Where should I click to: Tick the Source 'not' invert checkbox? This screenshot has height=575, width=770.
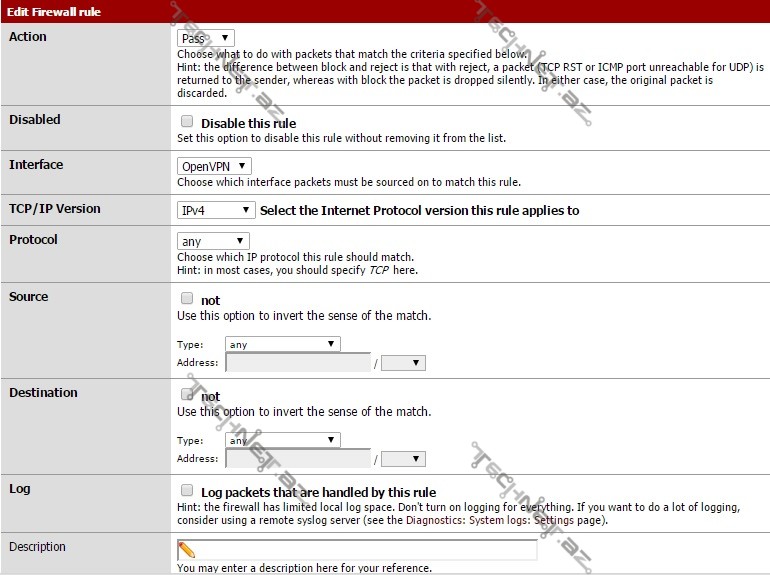tap(187, 298)
